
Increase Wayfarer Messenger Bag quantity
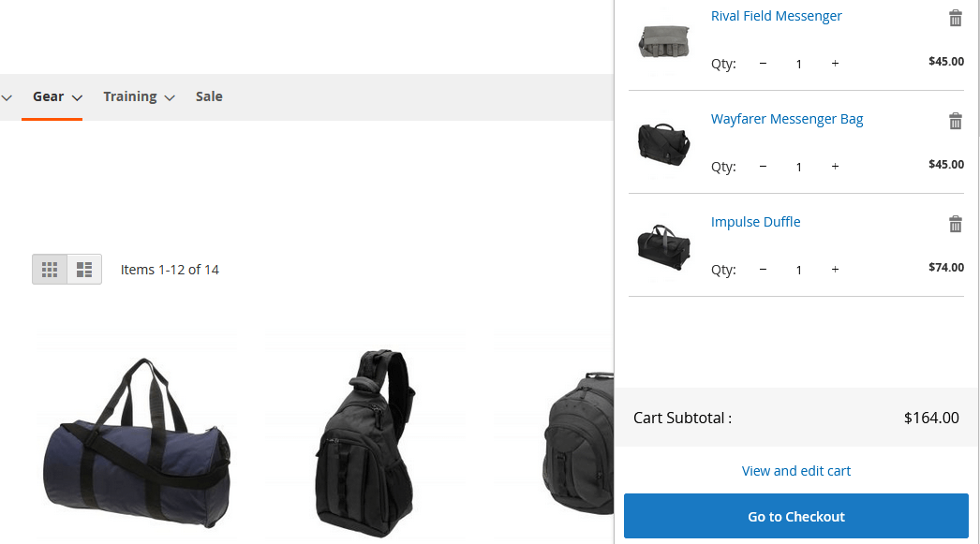coord(835,166)
